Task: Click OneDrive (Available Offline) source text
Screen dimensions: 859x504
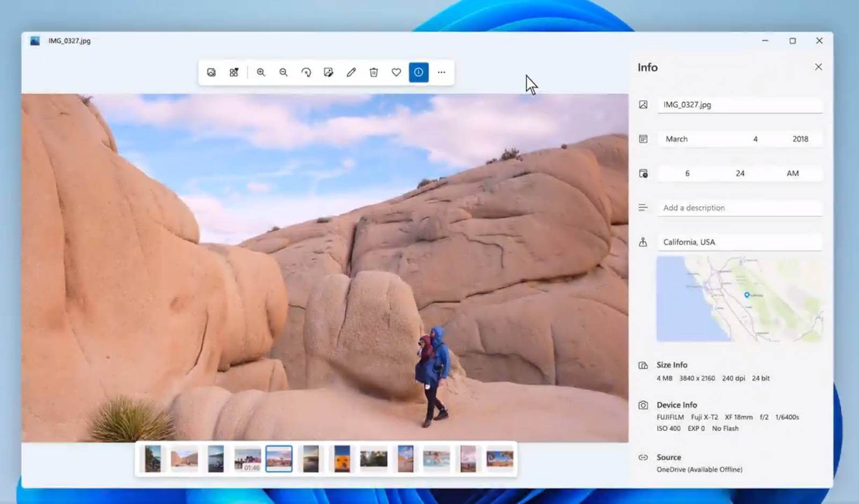Action: pyautogui.click(x=700, y=470)
